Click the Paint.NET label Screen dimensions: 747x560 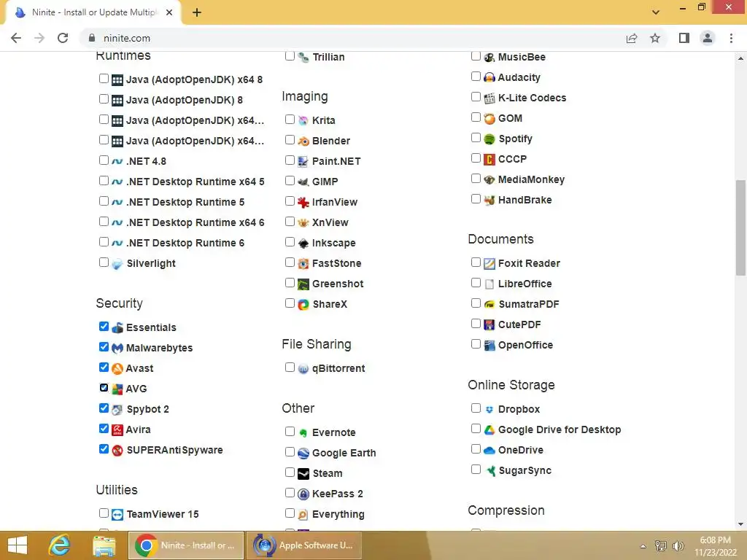point(336,161)
